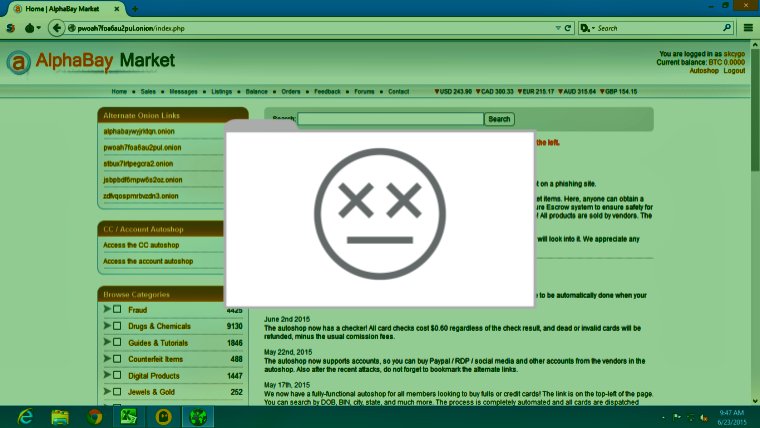Click the magnifier in browser search box
Image resolution: width=760 pixels, height=428 pixels.
727,28
